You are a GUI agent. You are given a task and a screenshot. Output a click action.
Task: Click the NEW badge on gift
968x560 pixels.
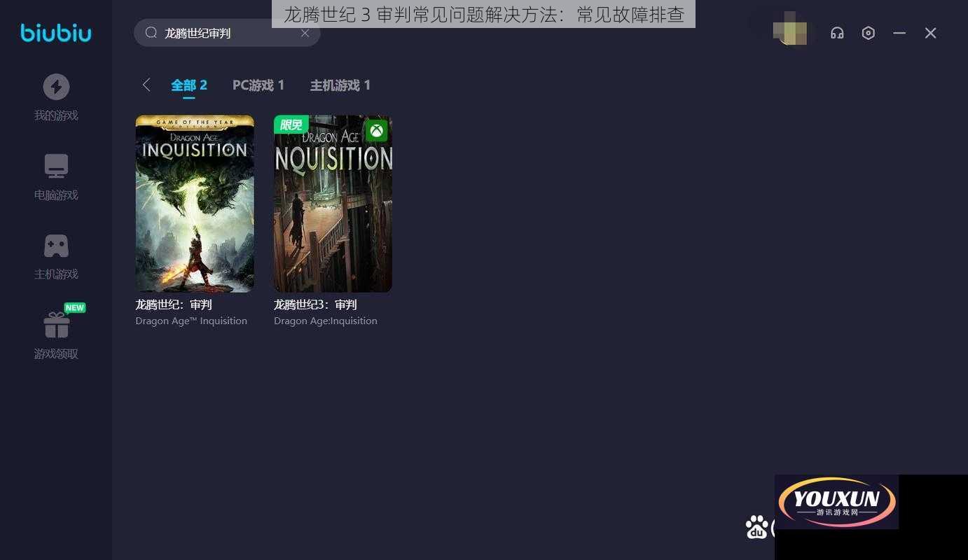(x=74, y=307)
